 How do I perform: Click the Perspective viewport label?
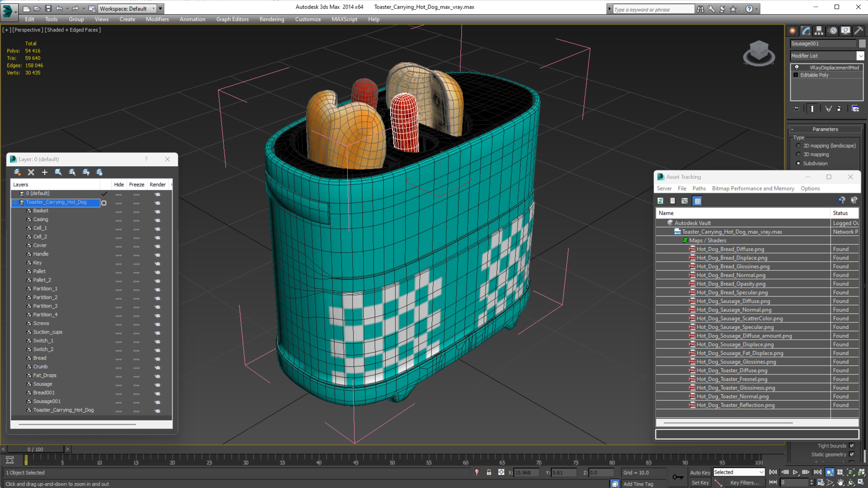click(x=28, y=29)
